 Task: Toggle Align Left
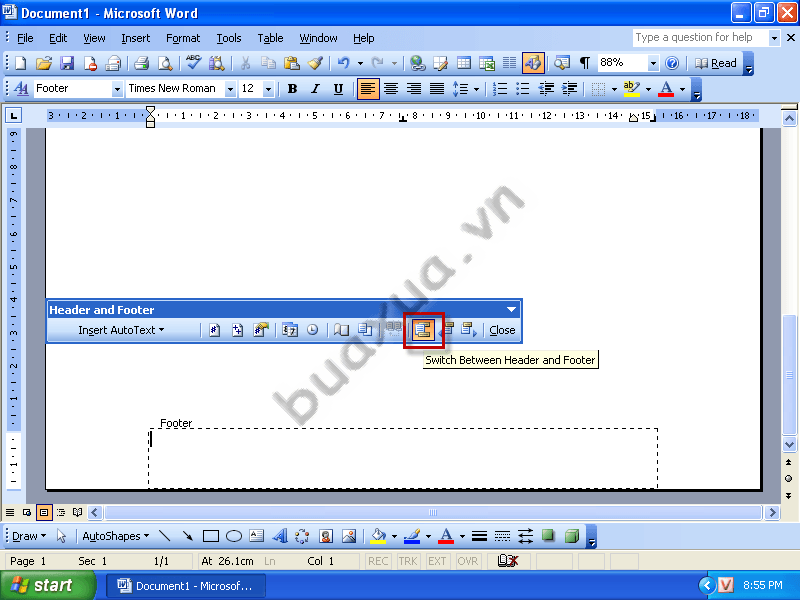click(368, 89)
